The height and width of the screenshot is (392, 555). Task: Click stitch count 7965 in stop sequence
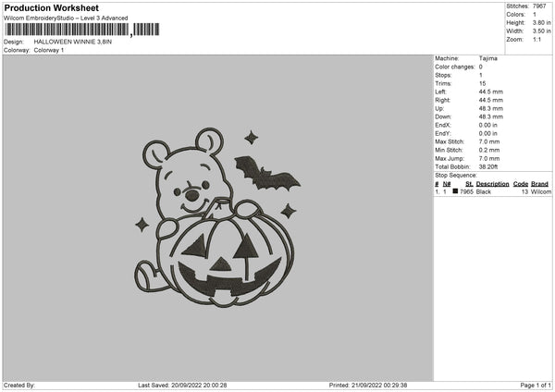466,191
